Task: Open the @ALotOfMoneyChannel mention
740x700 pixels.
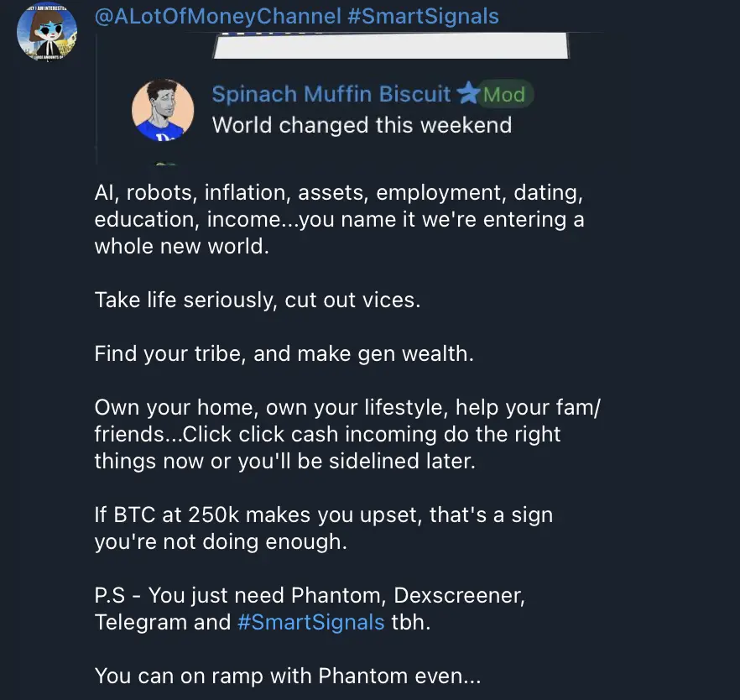Action: pos(218,17)
